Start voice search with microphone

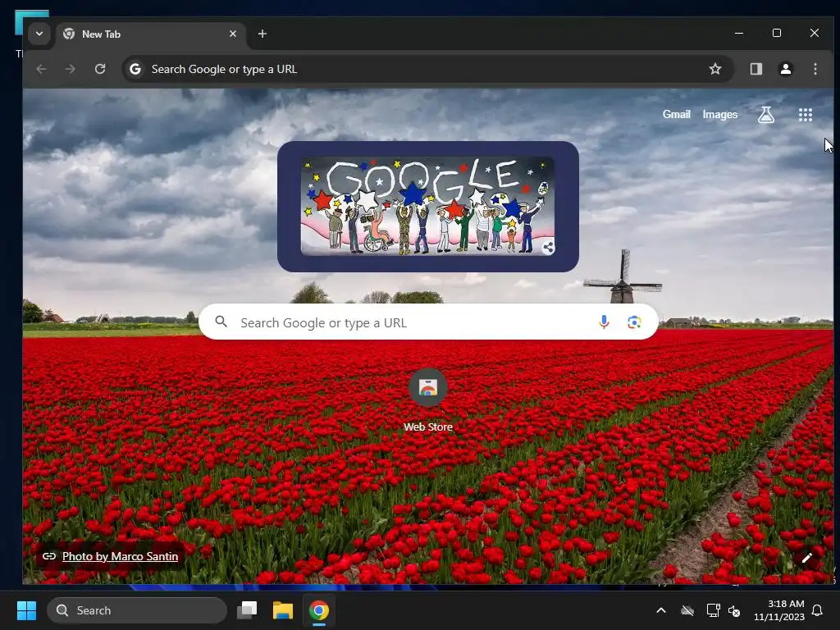(604, 322)
